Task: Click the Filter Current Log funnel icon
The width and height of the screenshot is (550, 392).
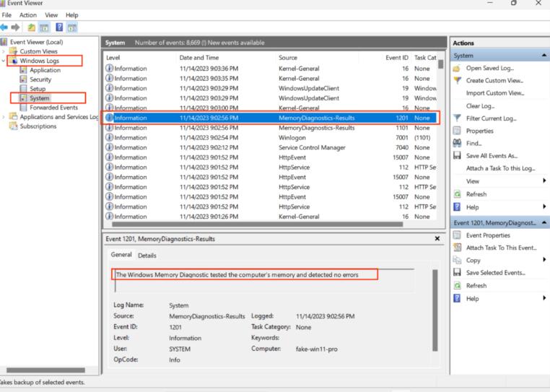Action: 458,119
